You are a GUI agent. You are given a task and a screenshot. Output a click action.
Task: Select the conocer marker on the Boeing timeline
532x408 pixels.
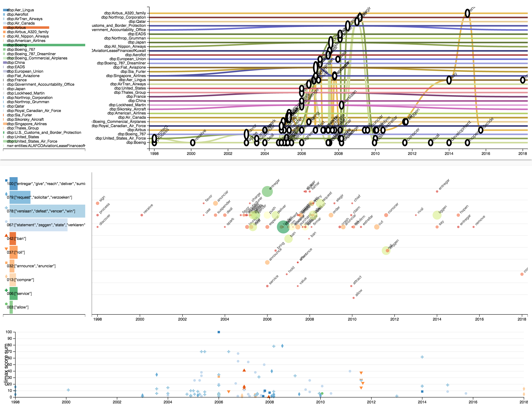(x=405, y=143)
